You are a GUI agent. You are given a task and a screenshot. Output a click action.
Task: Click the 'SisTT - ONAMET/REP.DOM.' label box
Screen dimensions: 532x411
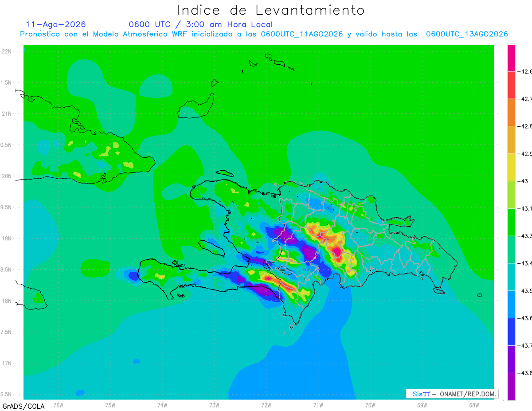pos(452,394)
